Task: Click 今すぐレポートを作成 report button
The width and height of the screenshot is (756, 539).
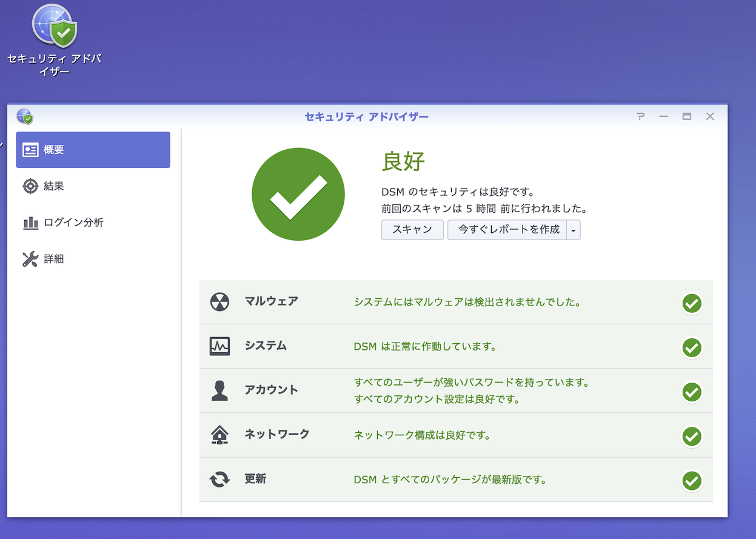Action: [507, 230]
